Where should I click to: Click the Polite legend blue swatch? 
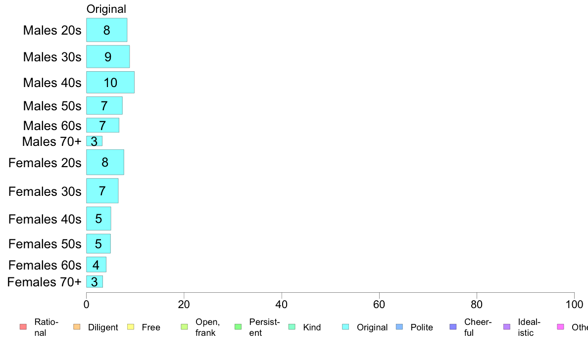click(399, 327)
